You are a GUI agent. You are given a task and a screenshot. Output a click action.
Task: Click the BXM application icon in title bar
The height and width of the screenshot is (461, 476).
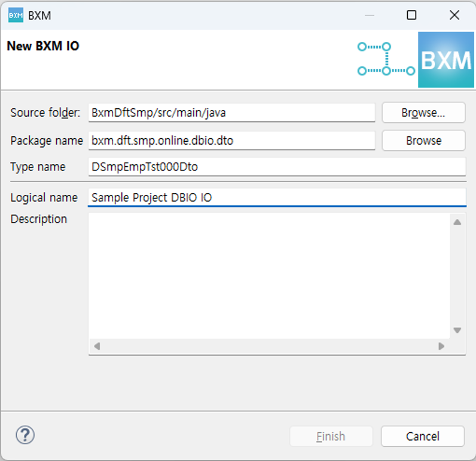click(16, 16)
